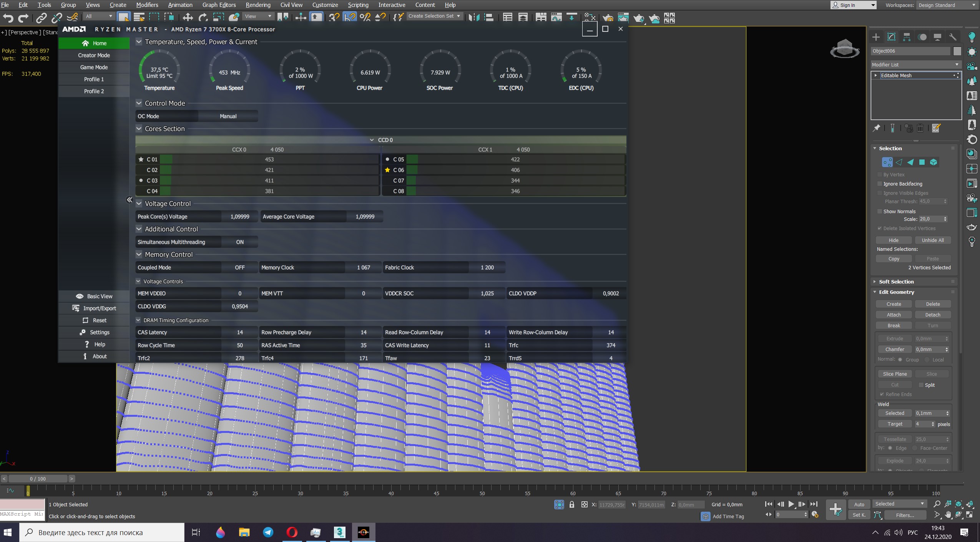Screen dimensions: 980x542
Task: Open the Graph Editors menu
Action: (219, 5)
